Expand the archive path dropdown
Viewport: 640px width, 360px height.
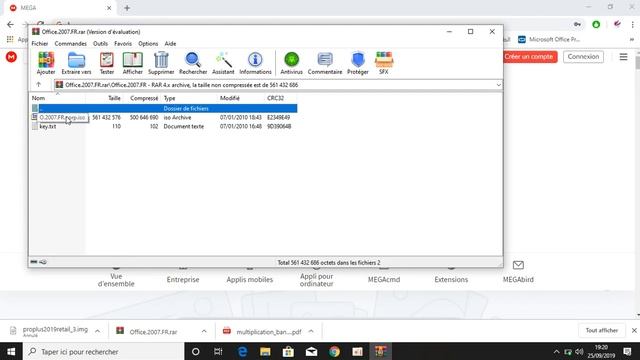[498, 85]
